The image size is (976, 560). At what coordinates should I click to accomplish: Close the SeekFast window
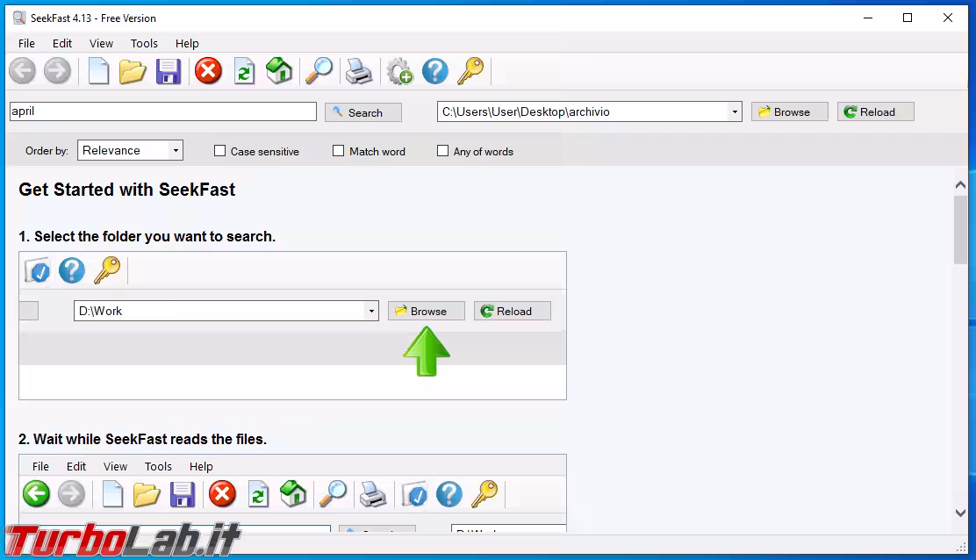[x=947, y=18]
